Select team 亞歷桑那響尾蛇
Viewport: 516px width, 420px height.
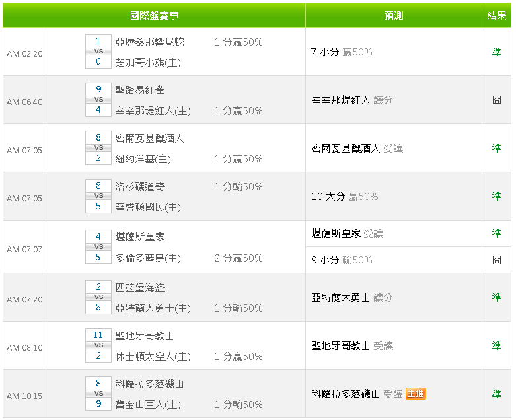[x=149, y=42]
